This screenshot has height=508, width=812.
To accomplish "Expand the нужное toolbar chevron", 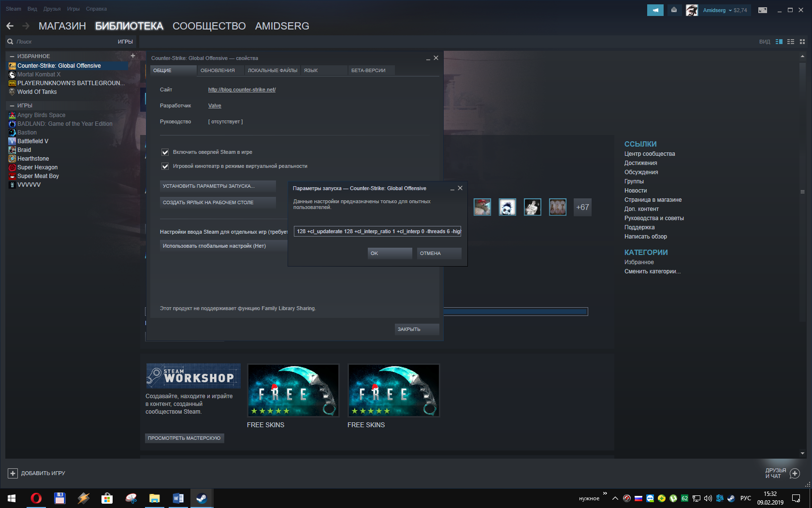I will [x=605, y=493].
